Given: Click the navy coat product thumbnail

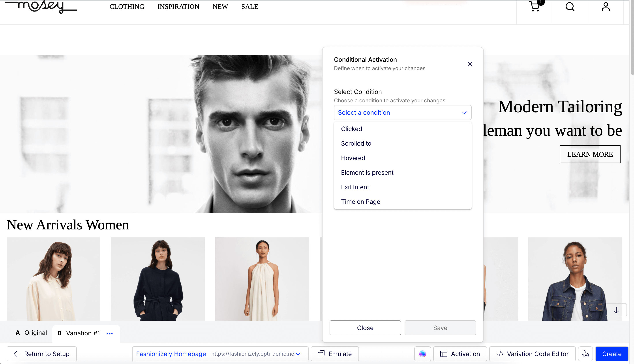Looking at the screenshot, I should click(158, 279).
